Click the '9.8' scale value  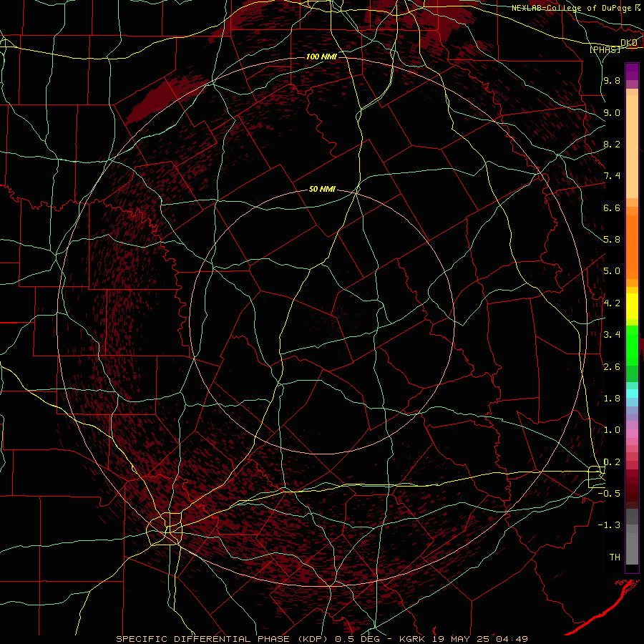click(612, 80)
